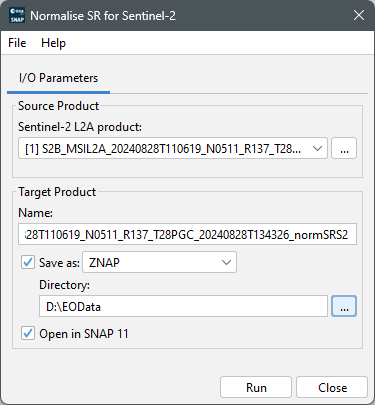
Task: Click the Close button at bottom
Action: point(332,388)
